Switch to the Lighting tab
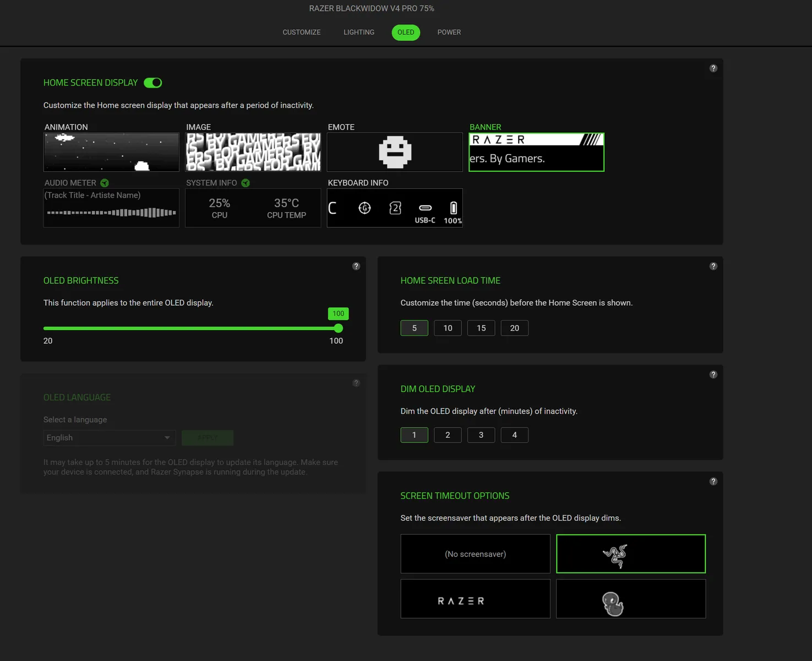 [x=359, y=32]
